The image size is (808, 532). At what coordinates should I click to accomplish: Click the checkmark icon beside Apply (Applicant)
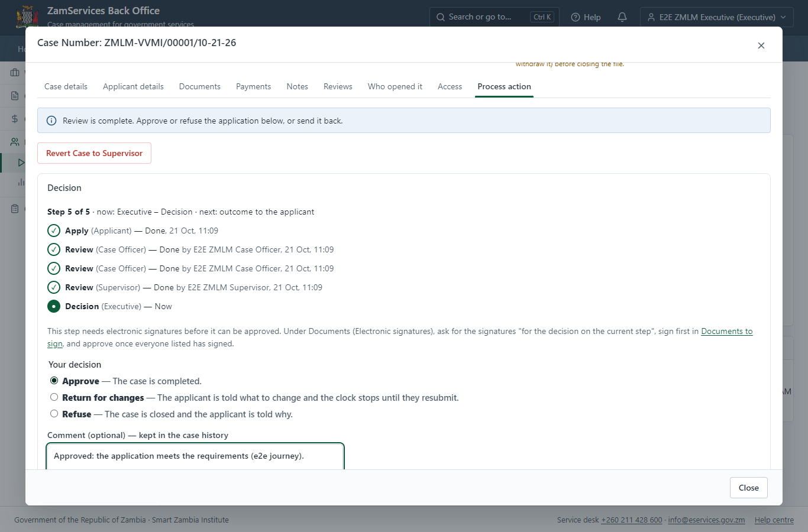pyautogui.click(x=54, y=231)
